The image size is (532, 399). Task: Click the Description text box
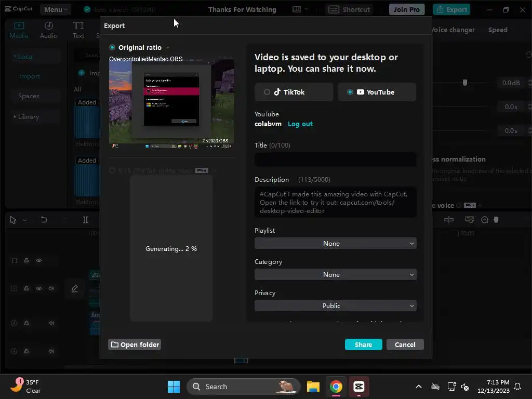[x=335, y=202]
